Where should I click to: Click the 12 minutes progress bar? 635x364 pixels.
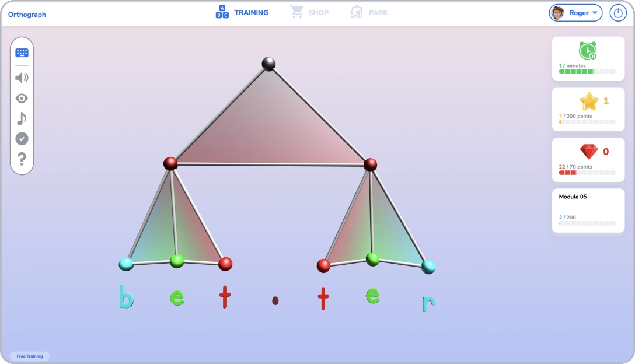(x=588, y=72)
